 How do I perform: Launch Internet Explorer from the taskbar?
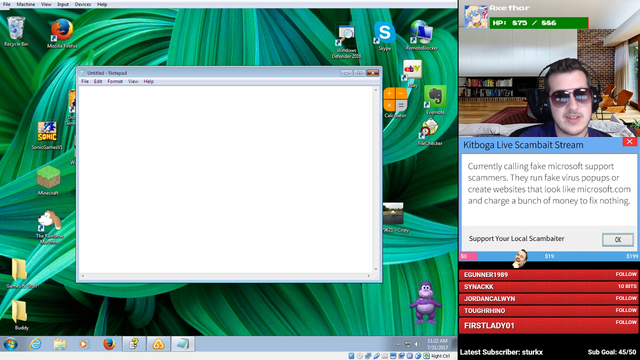(36, 344)
